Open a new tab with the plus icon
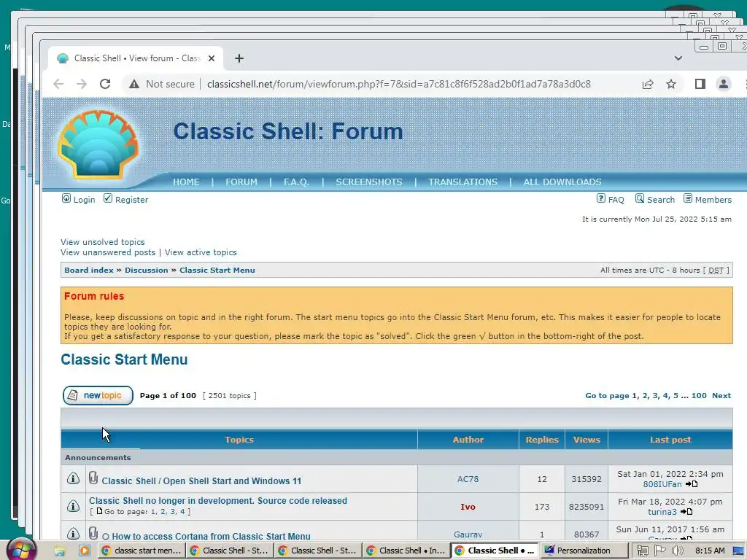 coord(239,58)
